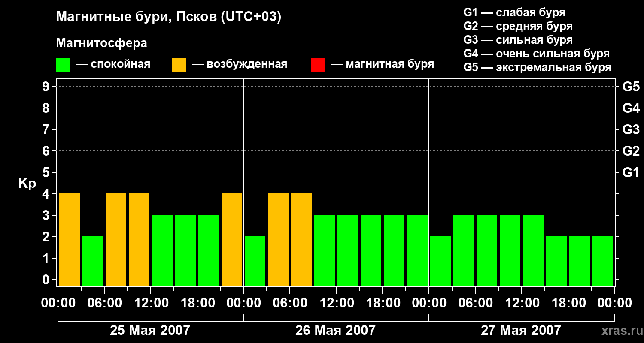644x343 pixels.
Task: Click the 26 May 21:00–00:00 green bar
Action: tap(417, 250)
